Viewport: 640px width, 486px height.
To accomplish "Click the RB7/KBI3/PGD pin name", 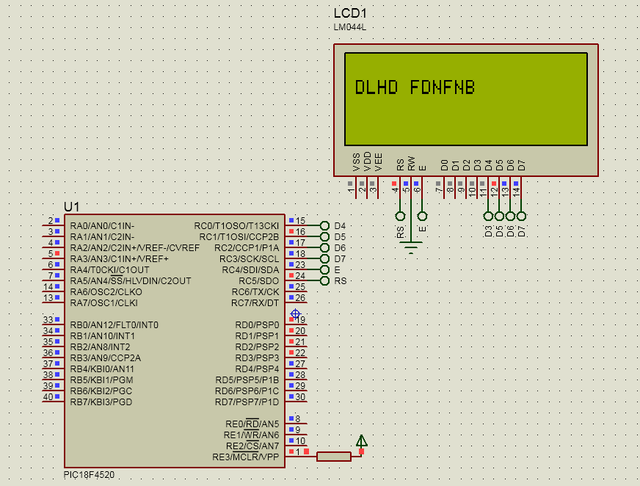I will pos(101,402).
